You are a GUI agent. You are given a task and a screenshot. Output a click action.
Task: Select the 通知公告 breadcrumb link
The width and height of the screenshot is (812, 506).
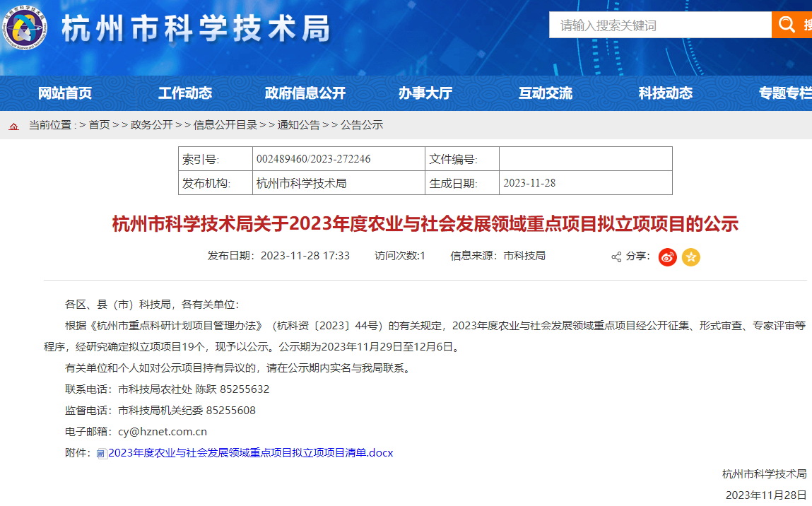click(298, 125)
